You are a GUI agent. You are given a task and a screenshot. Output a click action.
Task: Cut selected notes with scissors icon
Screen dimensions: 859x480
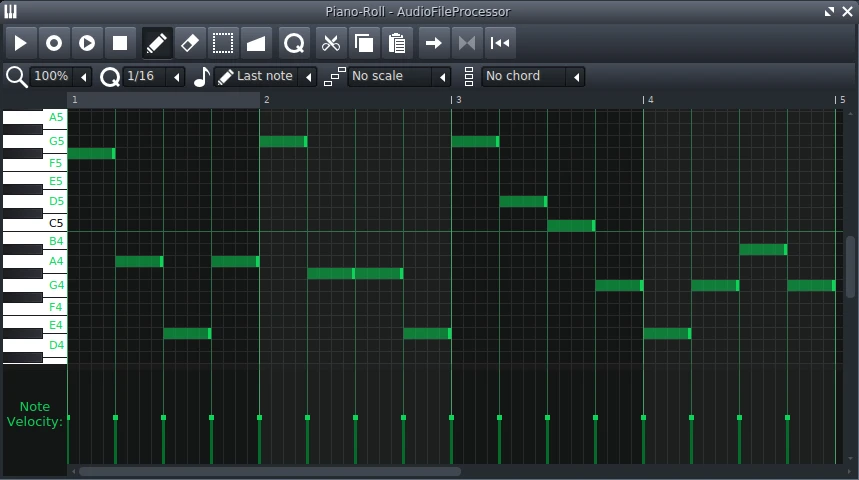331,43
